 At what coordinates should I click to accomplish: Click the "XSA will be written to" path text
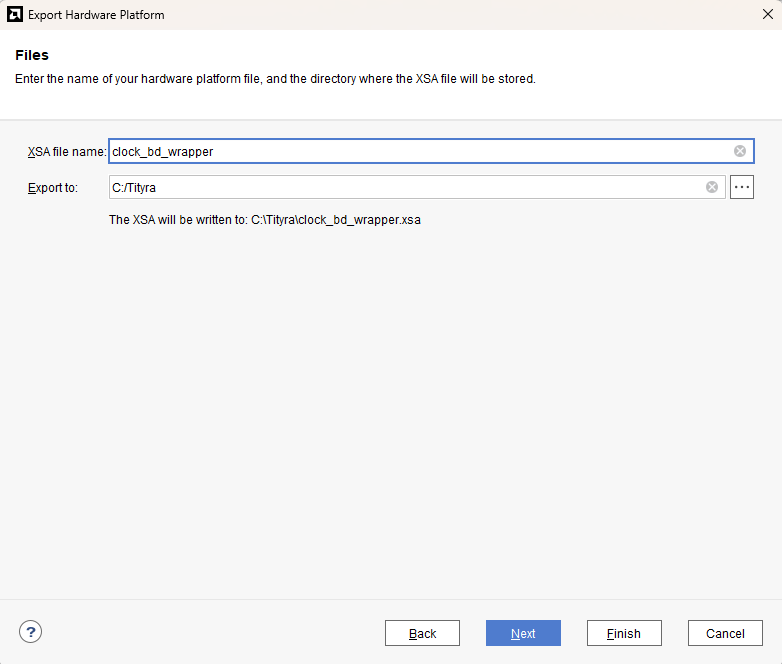[264, 220]
